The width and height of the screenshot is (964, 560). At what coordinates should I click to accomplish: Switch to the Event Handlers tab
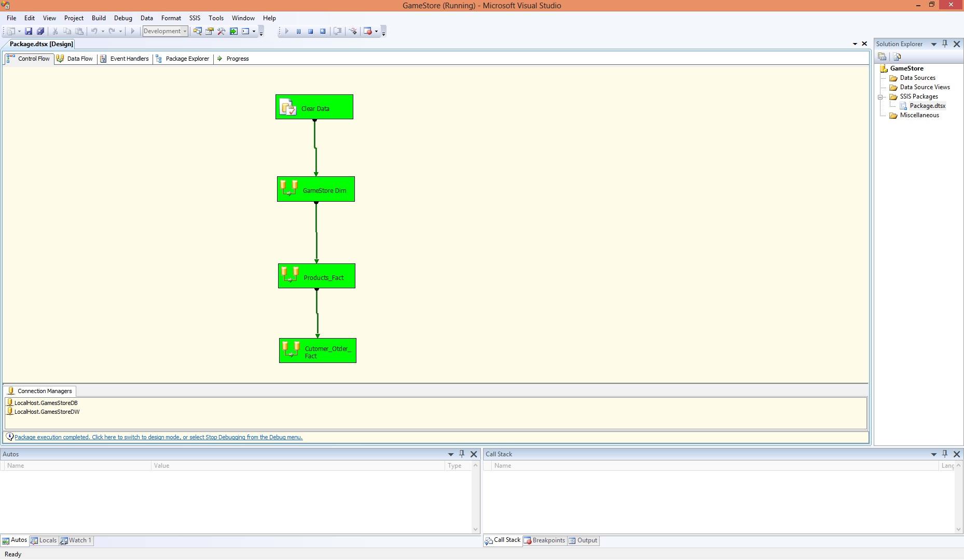[125, 59]
